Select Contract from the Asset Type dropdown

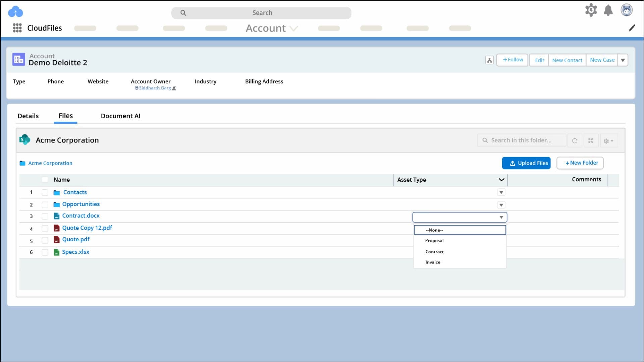pos(434,251)
